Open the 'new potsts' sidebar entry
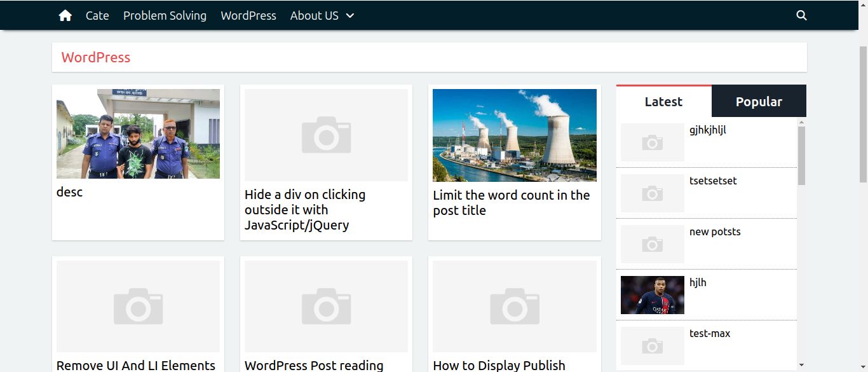This screenshot has width=868, height=372. (x=715, y=232)
